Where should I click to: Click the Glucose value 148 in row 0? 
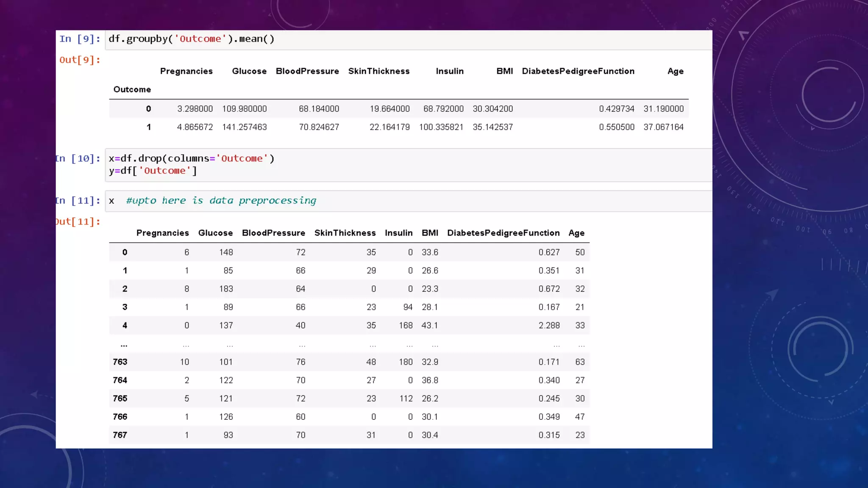coord(226,252)
